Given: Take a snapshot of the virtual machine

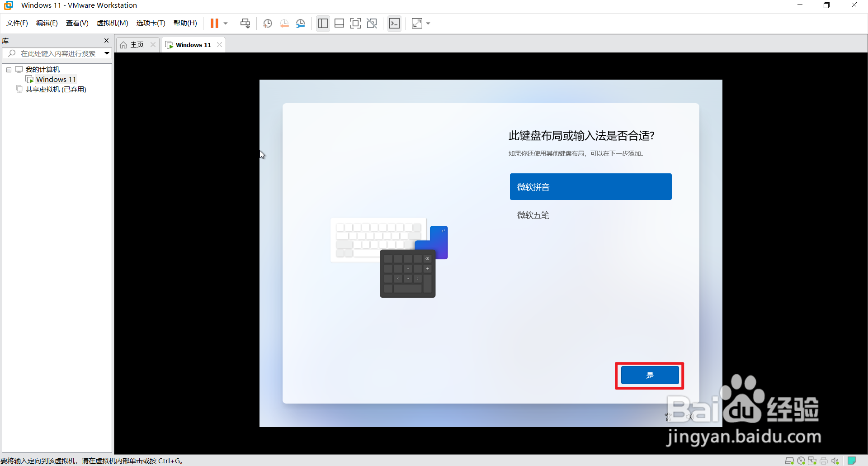Looking at the screenshot, I should tap(268, 23).
